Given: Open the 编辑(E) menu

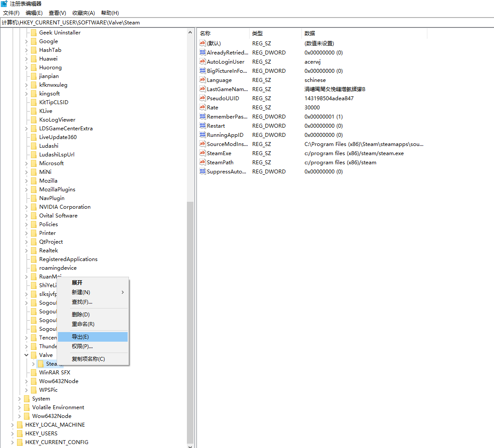Looking at the screenshot, I should [34, 13].
